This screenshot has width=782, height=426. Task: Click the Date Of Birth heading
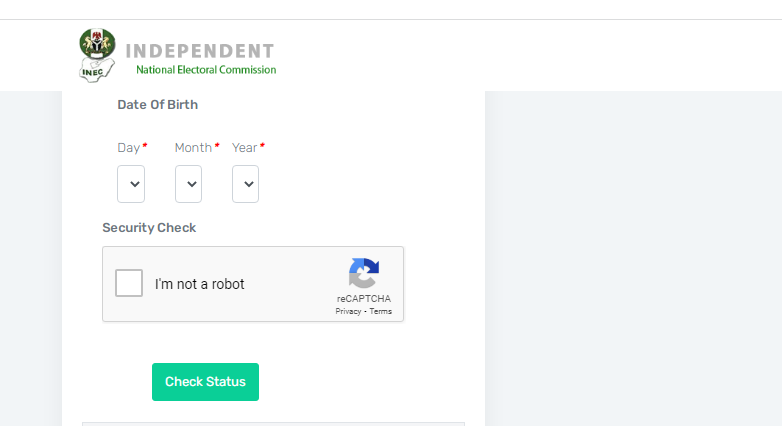tap(158, 105)
